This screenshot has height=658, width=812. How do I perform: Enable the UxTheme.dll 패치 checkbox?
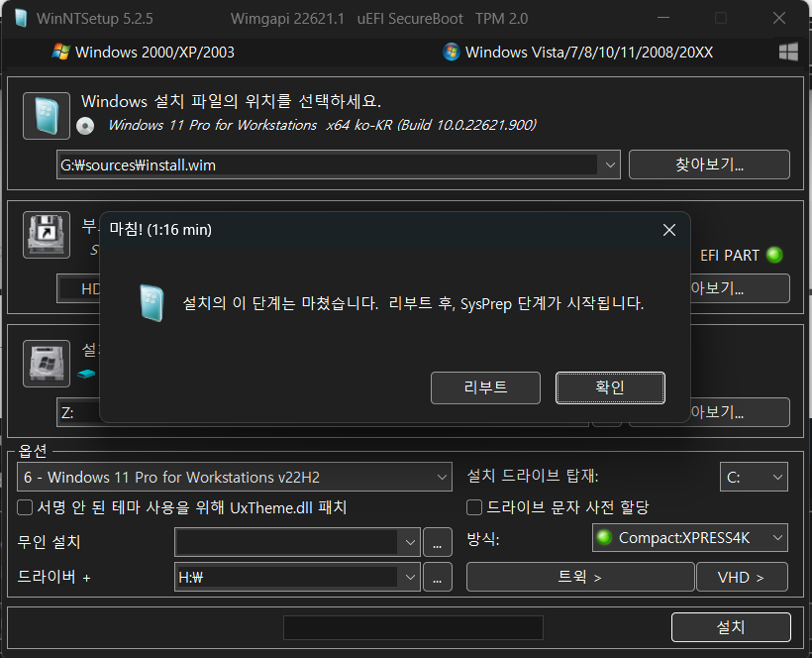click(25, 507)
